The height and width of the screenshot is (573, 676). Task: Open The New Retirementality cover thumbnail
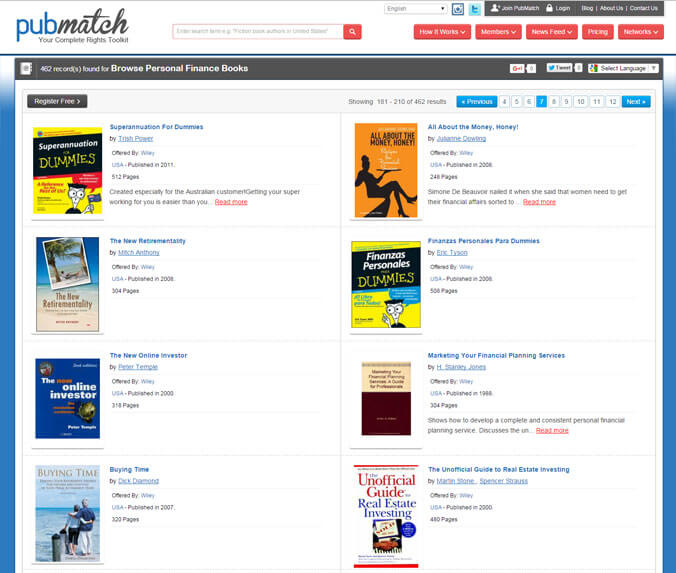(68, 284)
